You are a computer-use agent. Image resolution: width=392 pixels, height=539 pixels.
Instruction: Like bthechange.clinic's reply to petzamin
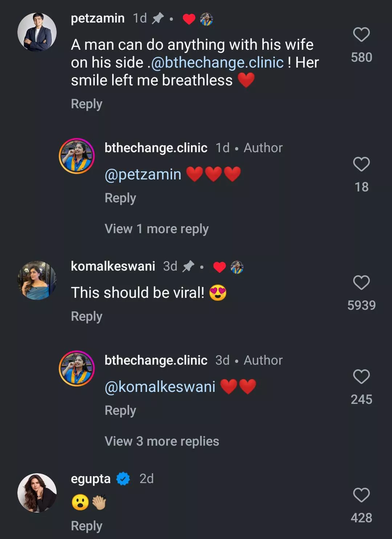pos(361,165)
